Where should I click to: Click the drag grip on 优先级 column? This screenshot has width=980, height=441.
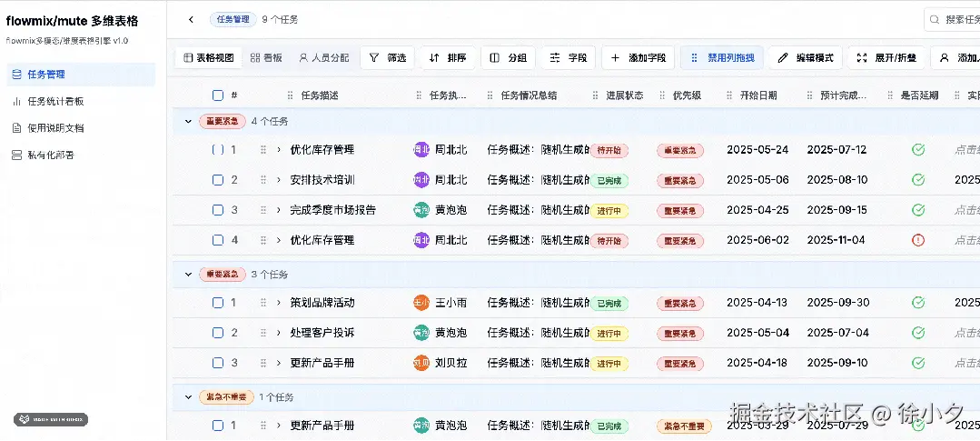pyautogui.click(x=662, y=95)
